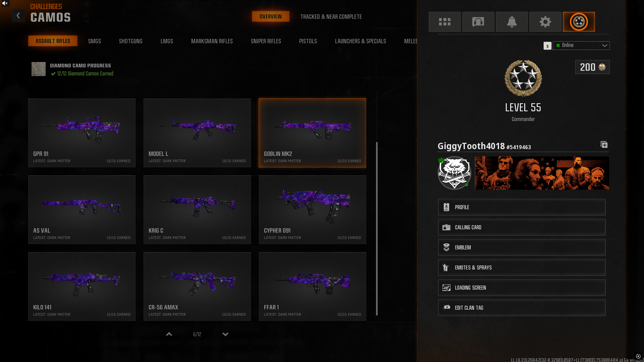The image size is (644, 362).
Task: Click the Emotes & Sprays row icon
Action: [x=446, y=267]
